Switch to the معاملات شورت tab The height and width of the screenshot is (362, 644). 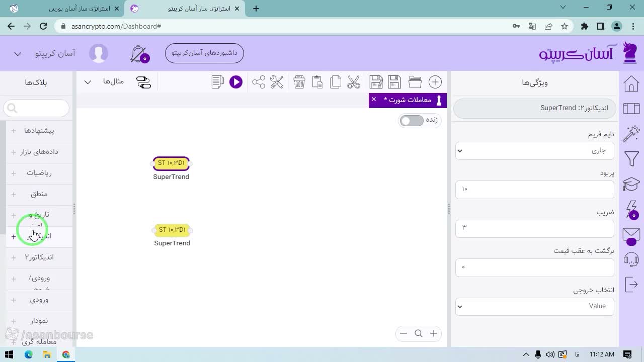click(408, 100)
